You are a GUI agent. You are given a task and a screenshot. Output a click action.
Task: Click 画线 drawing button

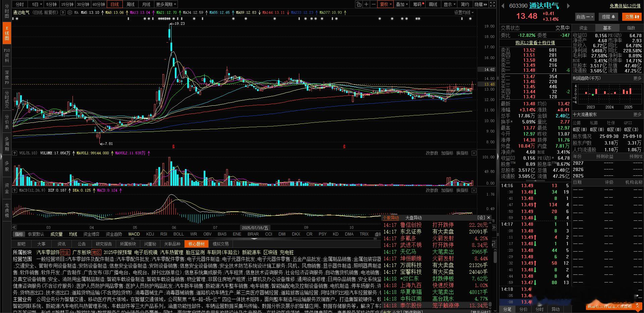point(433,4)
